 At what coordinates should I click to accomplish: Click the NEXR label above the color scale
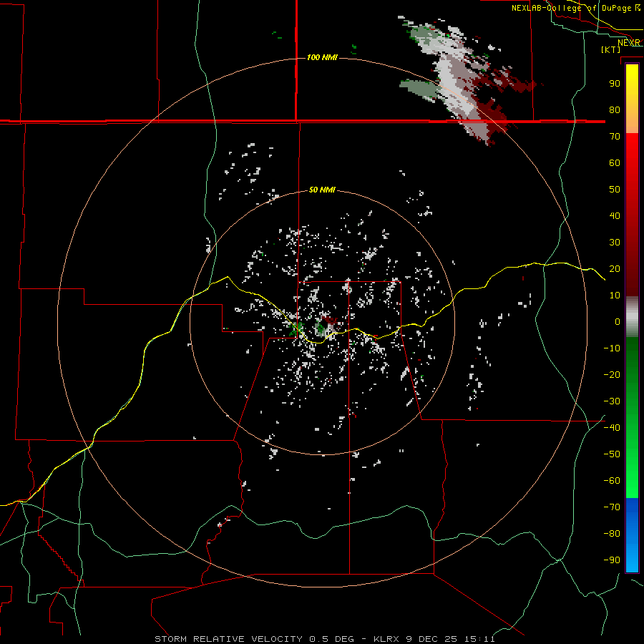click(x=629, y=43)
